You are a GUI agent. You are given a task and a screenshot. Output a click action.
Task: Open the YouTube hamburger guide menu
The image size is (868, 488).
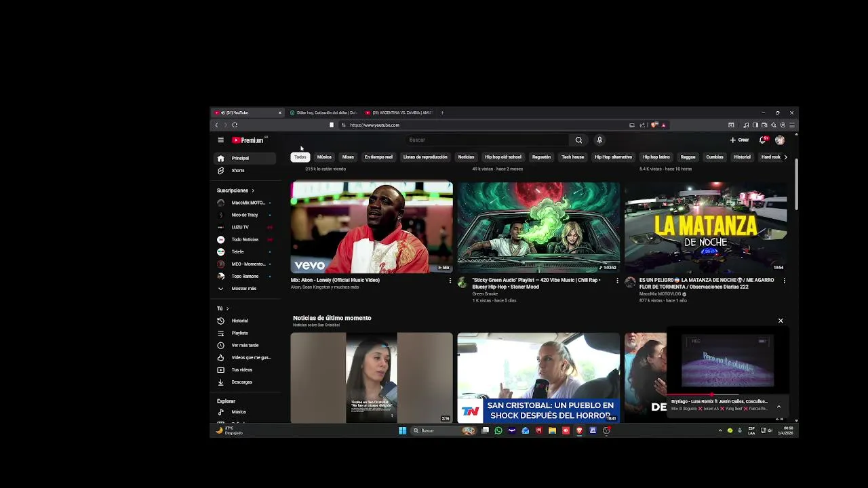[x=220, y=140]
